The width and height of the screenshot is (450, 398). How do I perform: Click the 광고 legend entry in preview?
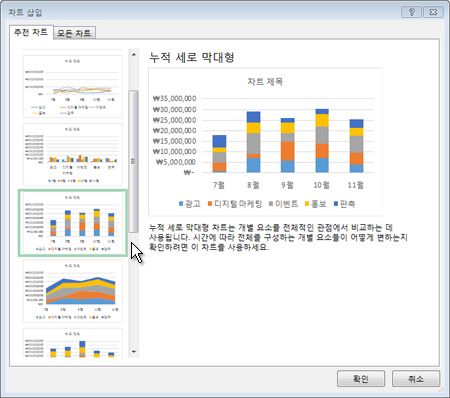tap(190, 204)
